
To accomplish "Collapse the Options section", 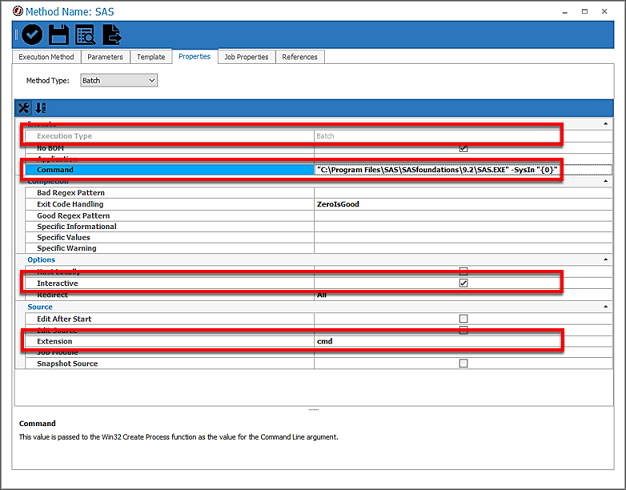I will pos(606,260).
